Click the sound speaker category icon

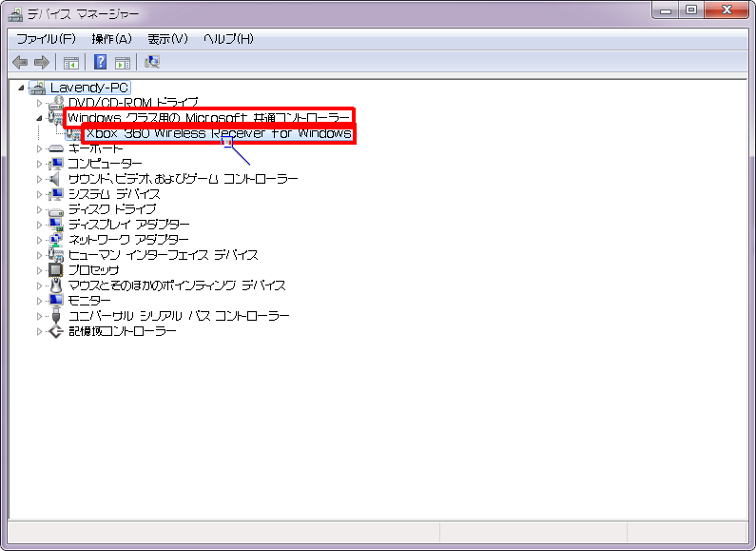(x=55, y=179)
